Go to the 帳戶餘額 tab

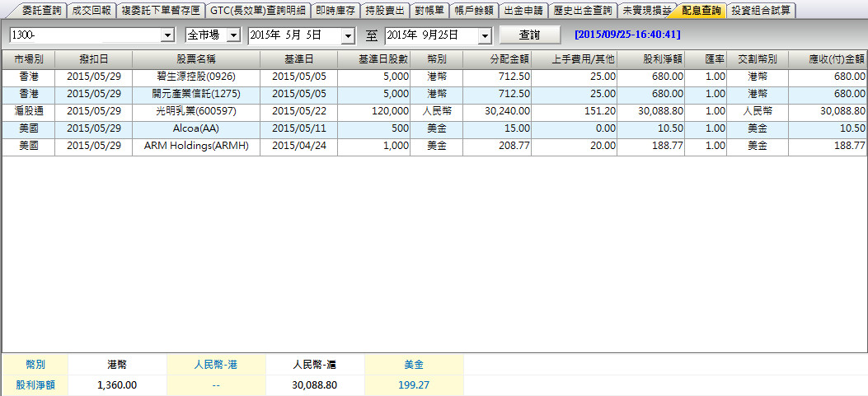474,11
